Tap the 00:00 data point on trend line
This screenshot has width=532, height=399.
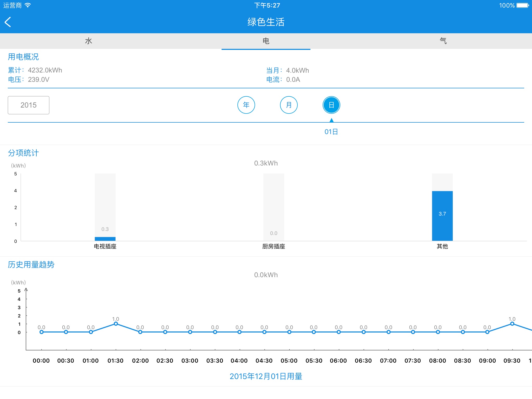42,332
